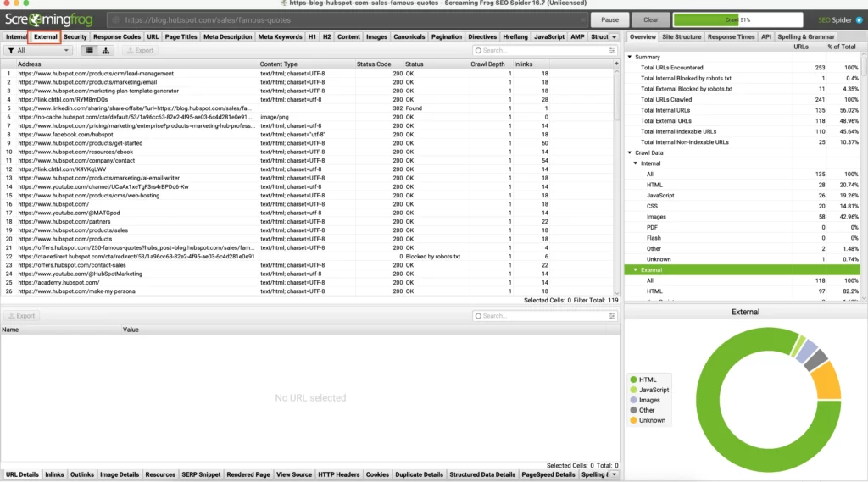Open the All filter dropdown
868x482 pixels.
(x=39, y=50)
